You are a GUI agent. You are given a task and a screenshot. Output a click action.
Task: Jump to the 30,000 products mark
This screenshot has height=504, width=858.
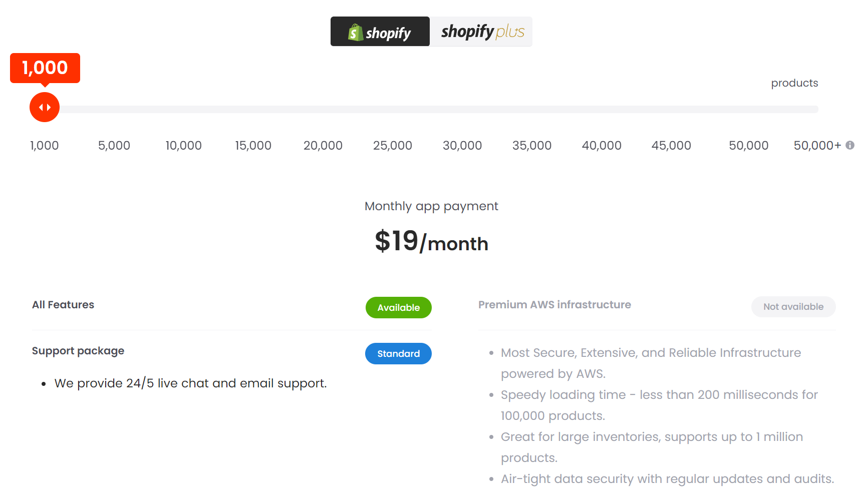[x=462, y=146]
